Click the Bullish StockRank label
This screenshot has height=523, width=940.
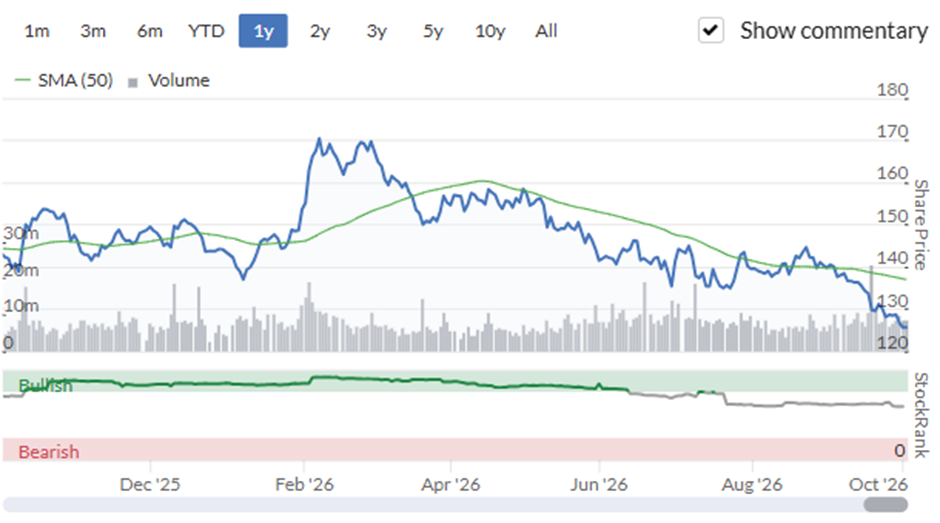coord(46,386)
